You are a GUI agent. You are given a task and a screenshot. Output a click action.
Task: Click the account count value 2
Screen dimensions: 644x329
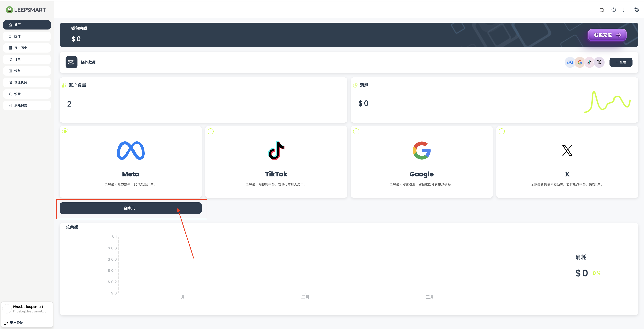point(69,104)
